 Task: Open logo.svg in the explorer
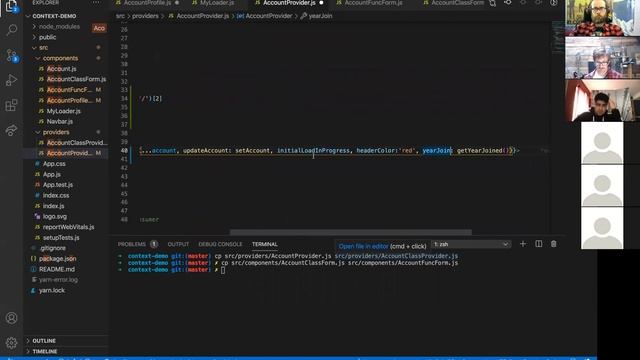(54, 217)
